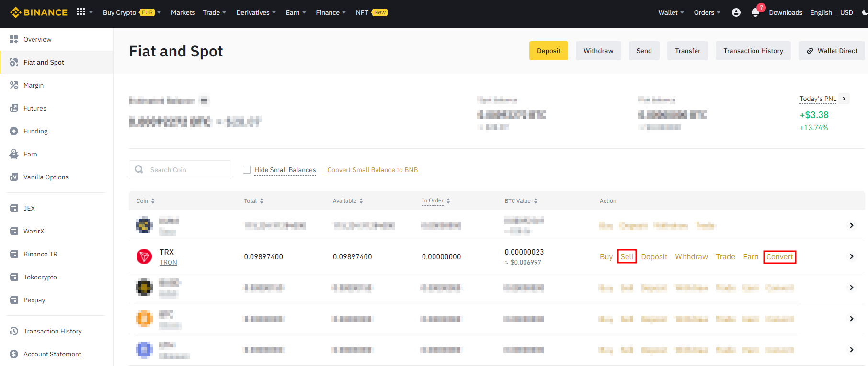The height and width of the screenshot is (366, 868).
Task: Click the Send button
Action: (644, 51)
